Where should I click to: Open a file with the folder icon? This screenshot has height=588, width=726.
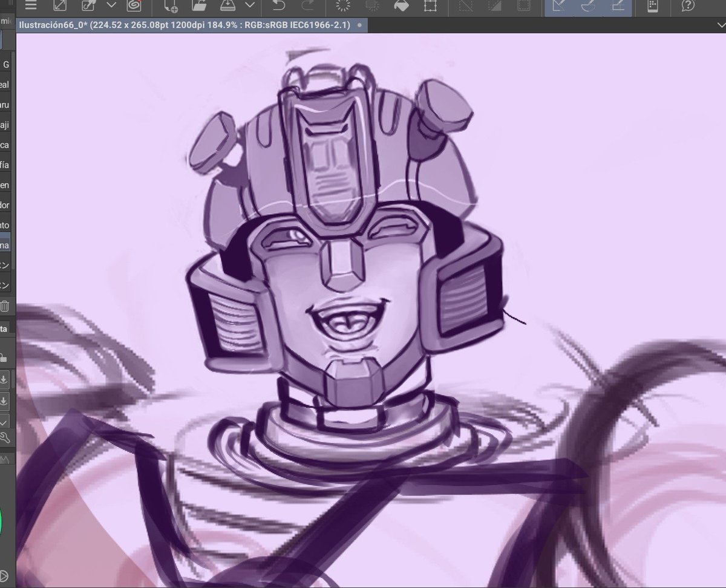pyautogui.click(x=199, y=6)
